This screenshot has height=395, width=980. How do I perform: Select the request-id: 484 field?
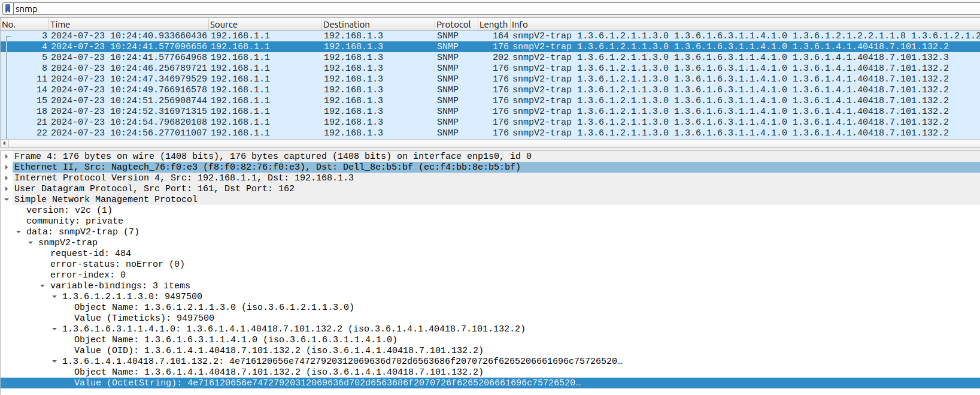coord(90,253)
